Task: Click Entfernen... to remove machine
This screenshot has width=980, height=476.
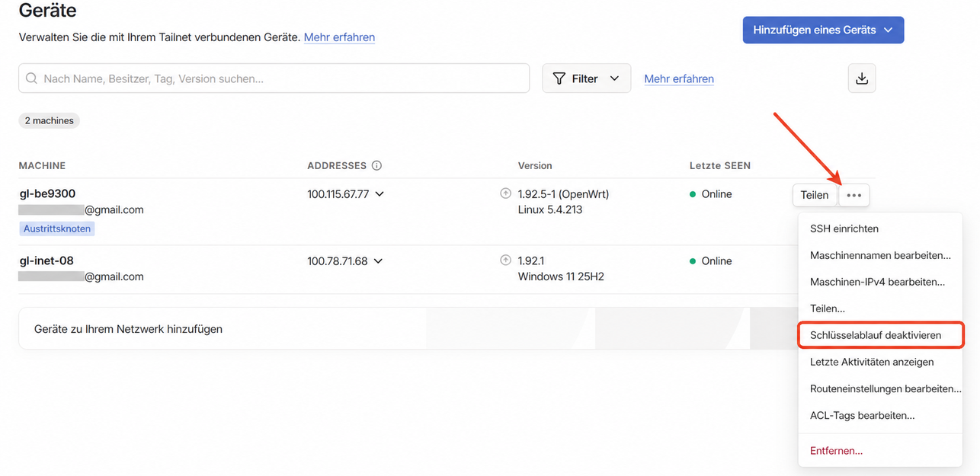Action: 836,451
